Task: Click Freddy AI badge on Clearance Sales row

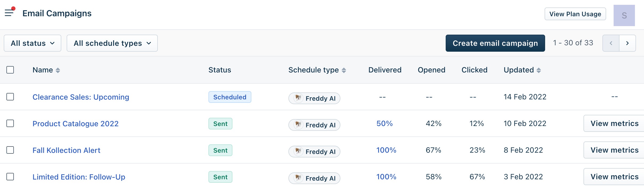Action: coord(314,98)
